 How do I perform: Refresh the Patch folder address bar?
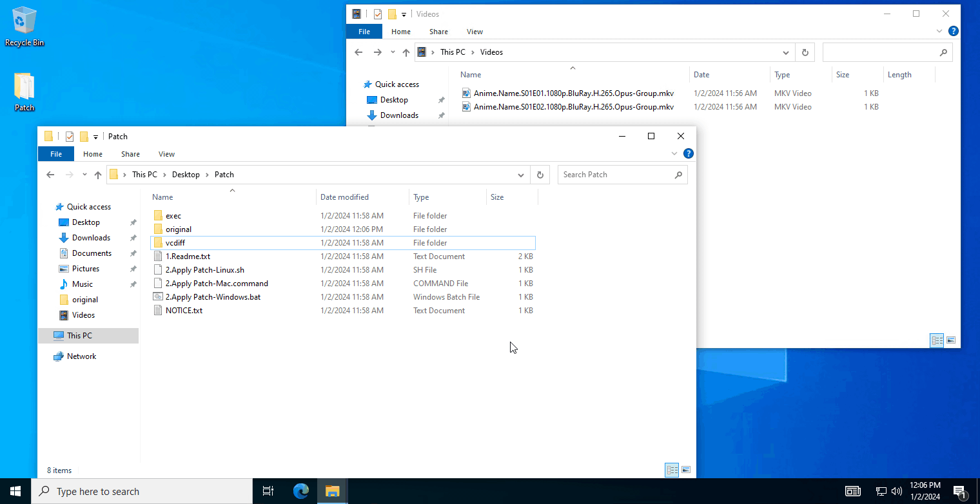pos(540,175)
